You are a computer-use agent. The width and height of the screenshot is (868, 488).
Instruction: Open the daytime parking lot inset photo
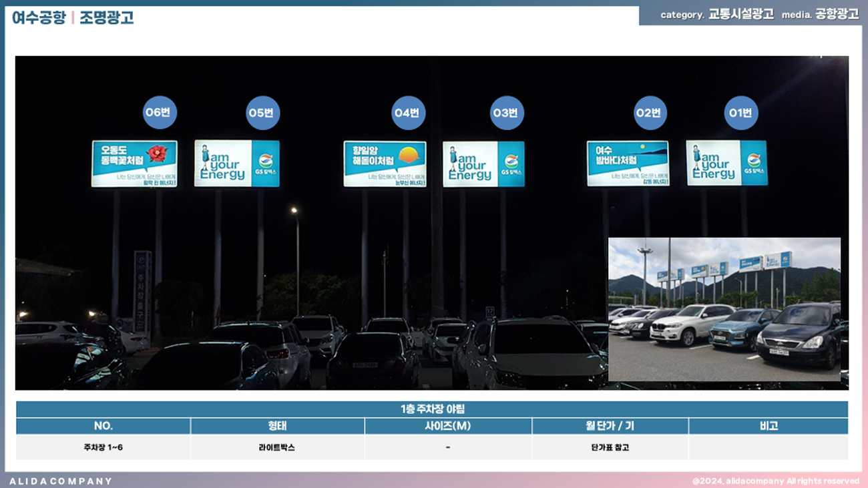pyautogui.click(x=724, y=308)
